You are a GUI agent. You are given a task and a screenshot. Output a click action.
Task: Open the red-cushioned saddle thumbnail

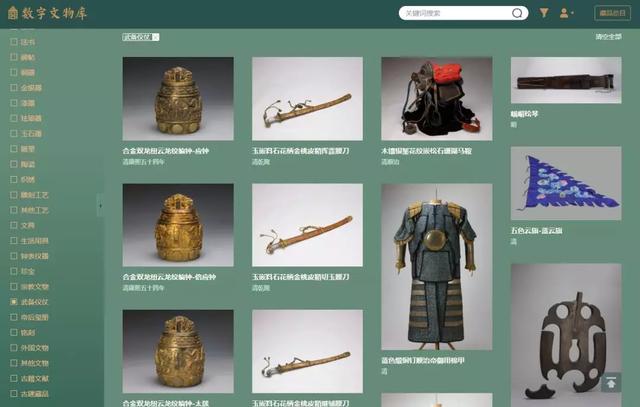(x=437, y=98)
